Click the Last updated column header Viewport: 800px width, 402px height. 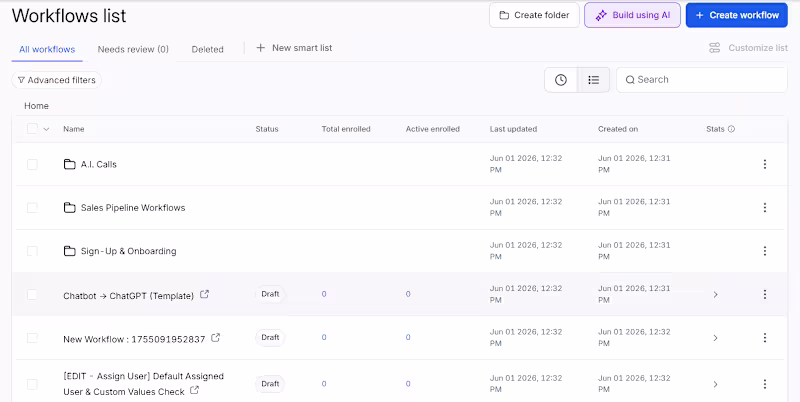point(513,129)
